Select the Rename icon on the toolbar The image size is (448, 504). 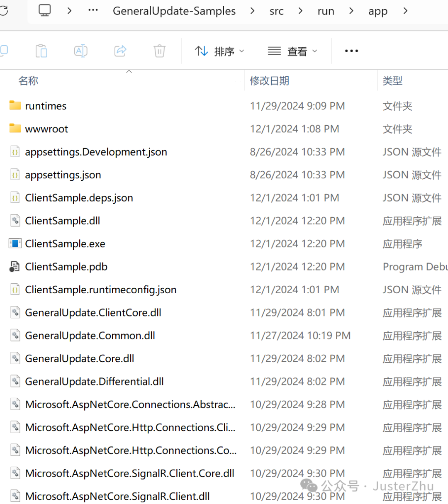coord(80,51)
